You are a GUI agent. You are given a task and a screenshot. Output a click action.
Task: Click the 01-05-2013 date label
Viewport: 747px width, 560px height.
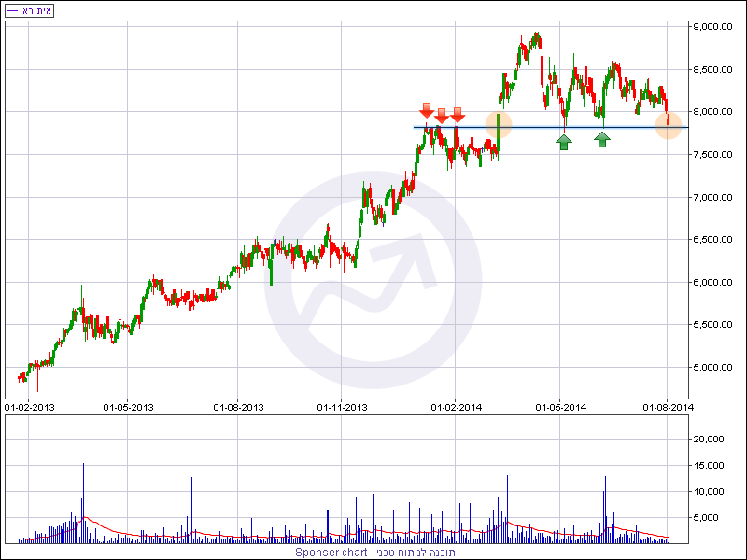click(x=128, y=408)
